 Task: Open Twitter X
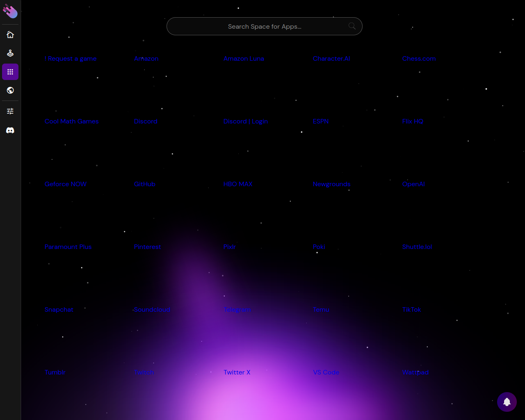[237, 372]
